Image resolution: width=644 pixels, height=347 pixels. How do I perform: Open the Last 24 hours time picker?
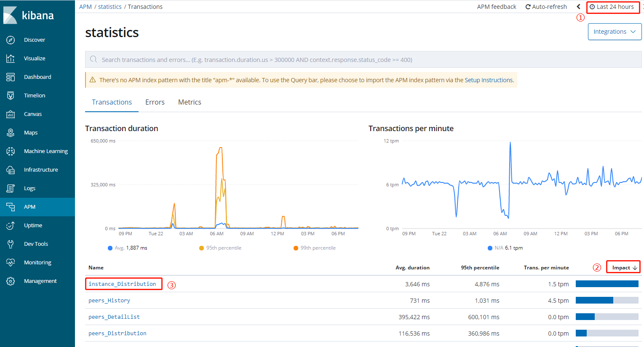pyautogui.click(x=613, y=7)
